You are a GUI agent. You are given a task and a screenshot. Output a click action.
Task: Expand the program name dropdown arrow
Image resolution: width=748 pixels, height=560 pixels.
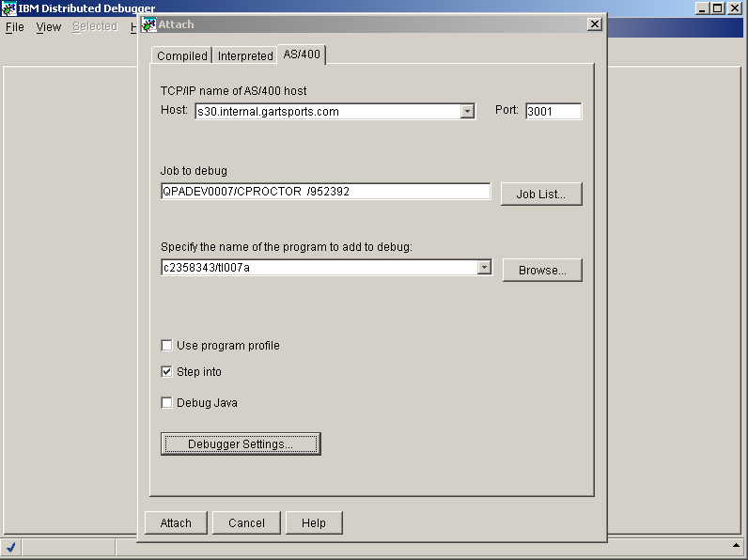click(x=484, y=267)
